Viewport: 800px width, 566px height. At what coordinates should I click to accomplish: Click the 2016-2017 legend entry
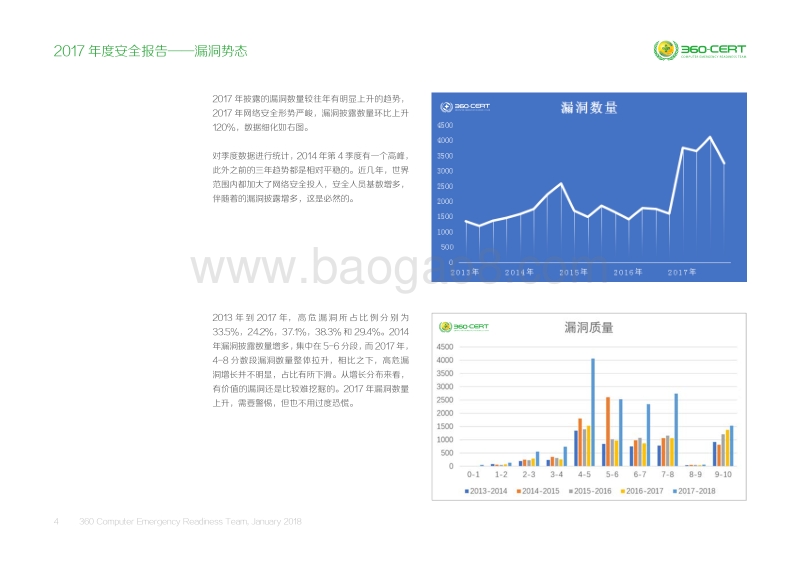(x=642, y=491)
